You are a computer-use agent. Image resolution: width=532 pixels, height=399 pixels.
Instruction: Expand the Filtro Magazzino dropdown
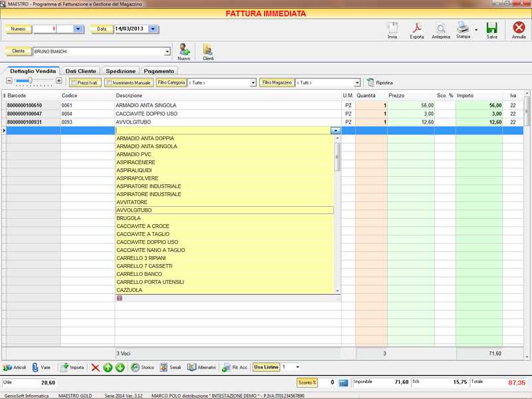click(357, 83)
